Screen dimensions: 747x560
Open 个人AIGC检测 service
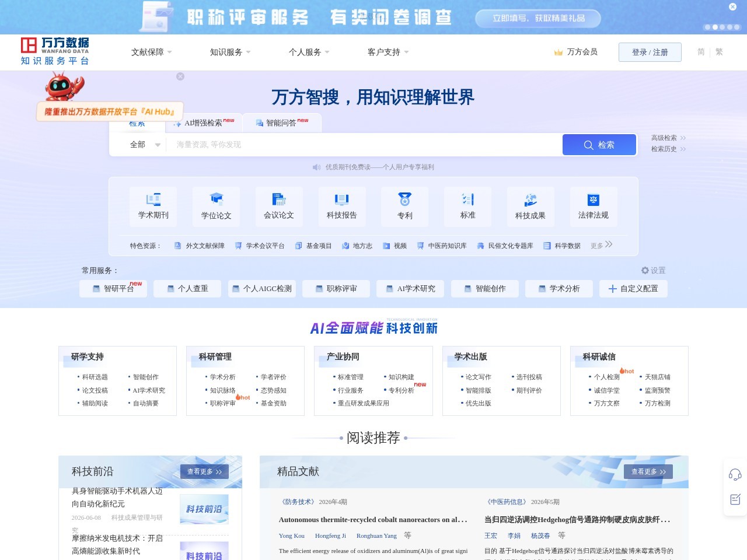point(261,289)
